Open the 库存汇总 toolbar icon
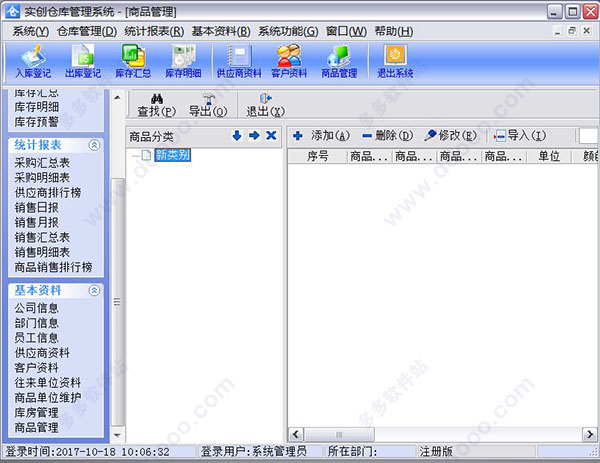Image resolution: width=600 pixels, height=463 pixels. coord(133,61)
